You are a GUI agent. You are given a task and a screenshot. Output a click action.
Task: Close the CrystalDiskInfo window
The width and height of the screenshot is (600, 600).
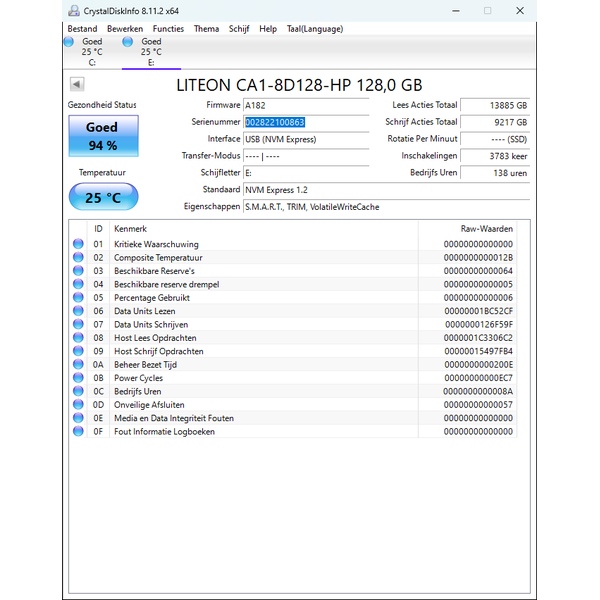point(520,11)
